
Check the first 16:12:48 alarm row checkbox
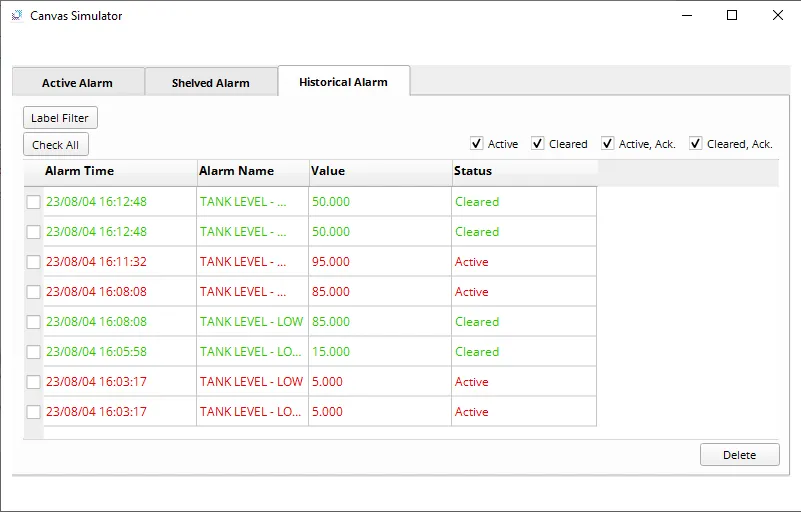point(34,202)
